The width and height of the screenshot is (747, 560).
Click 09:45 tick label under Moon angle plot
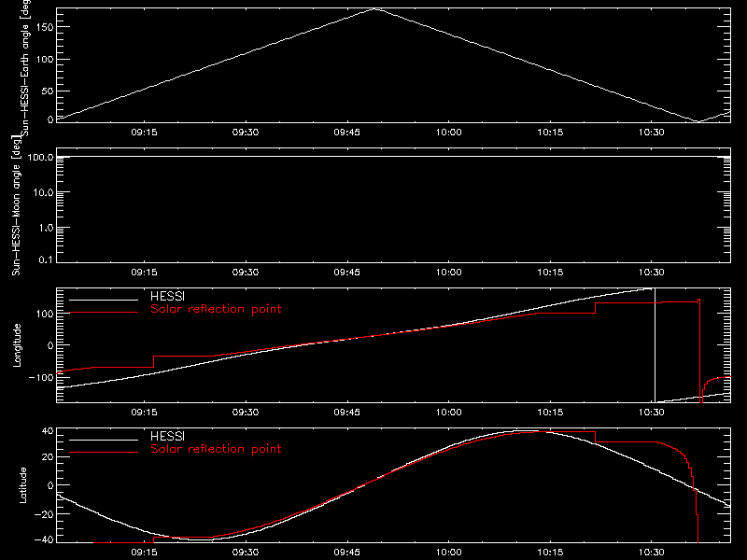[346, 273]
